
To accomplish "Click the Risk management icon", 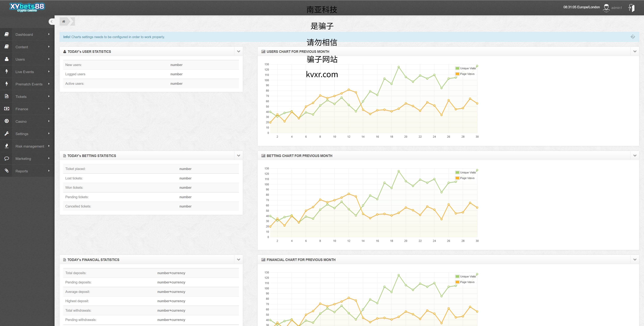I will pyautogui.click(x=7, y=146).
